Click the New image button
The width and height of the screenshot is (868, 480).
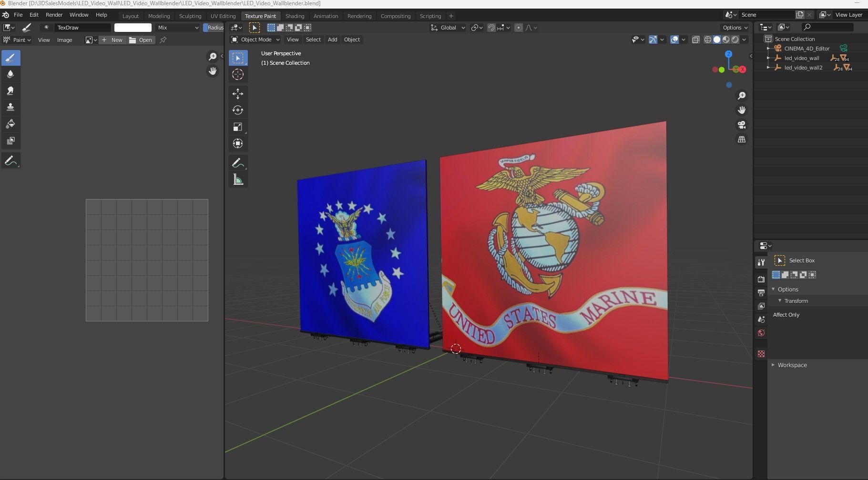pyautogui.click(x=112, y=40)
